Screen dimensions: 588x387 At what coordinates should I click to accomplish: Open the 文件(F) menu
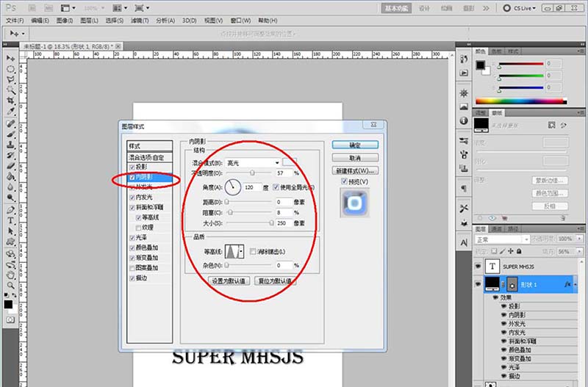click(x=15, y=21)
